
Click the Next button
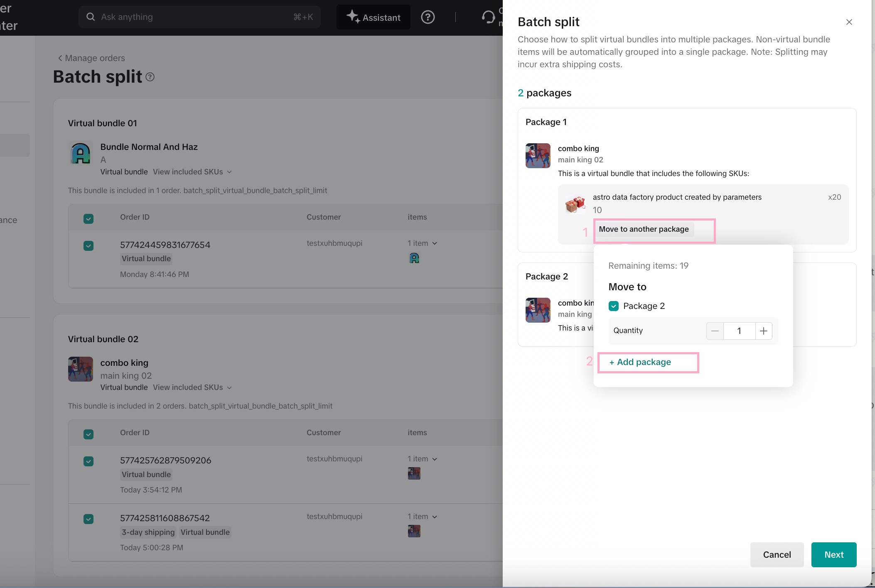coord(834,555)
